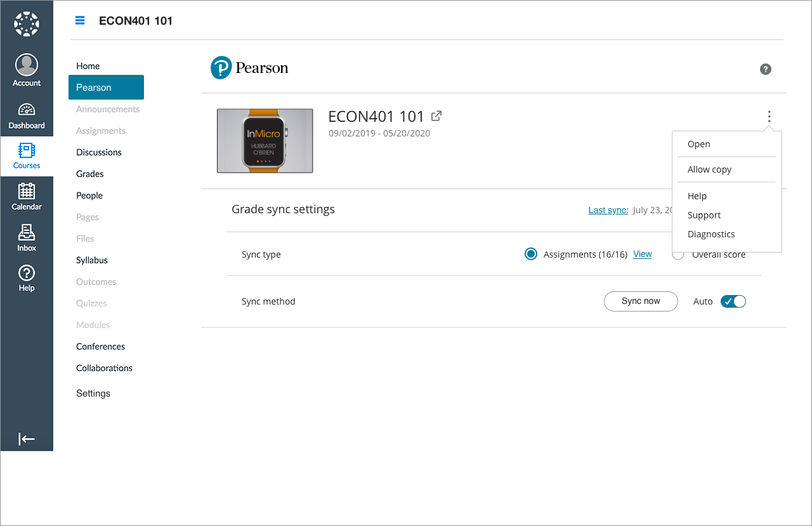Toggle the course menu hamburger icon
Screen dimensions: 812x526
point(80,20)
